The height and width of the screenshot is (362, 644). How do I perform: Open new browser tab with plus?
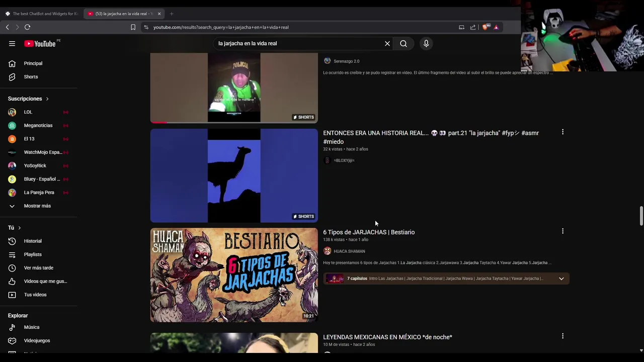pos(172,14)
